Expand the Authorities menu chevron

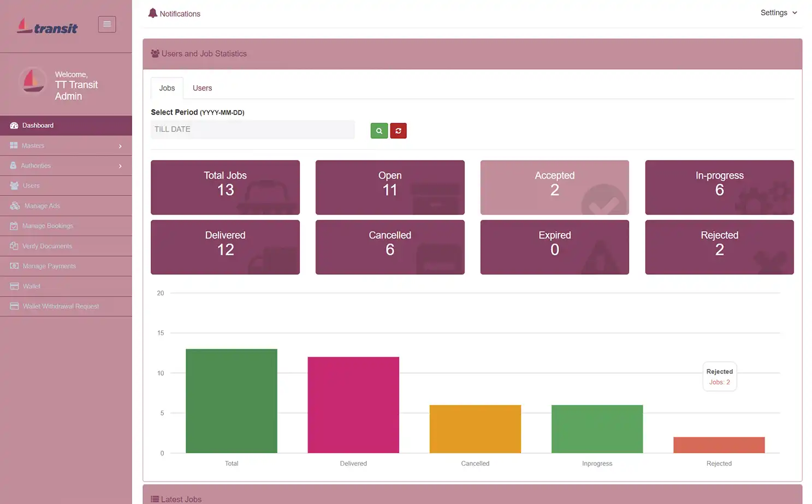click(120, 165)
